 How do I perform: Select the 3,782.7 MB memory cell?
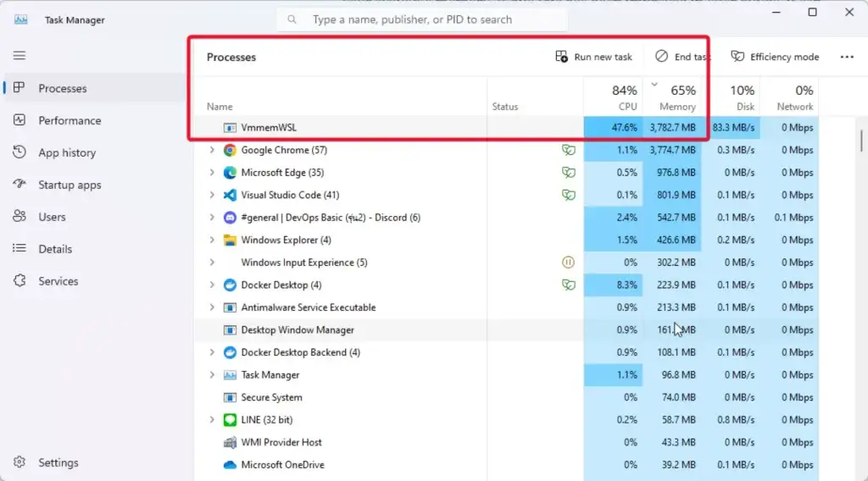672,128
